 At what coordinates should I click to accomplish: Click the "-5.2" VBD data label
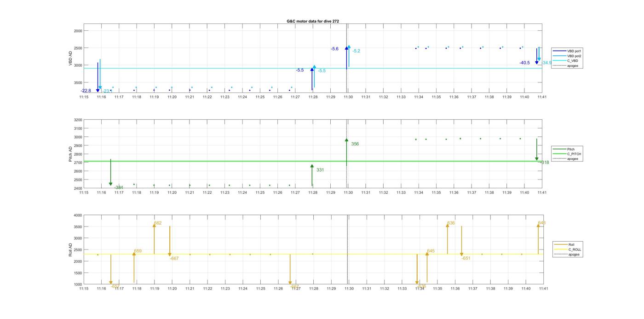[356, 51]
